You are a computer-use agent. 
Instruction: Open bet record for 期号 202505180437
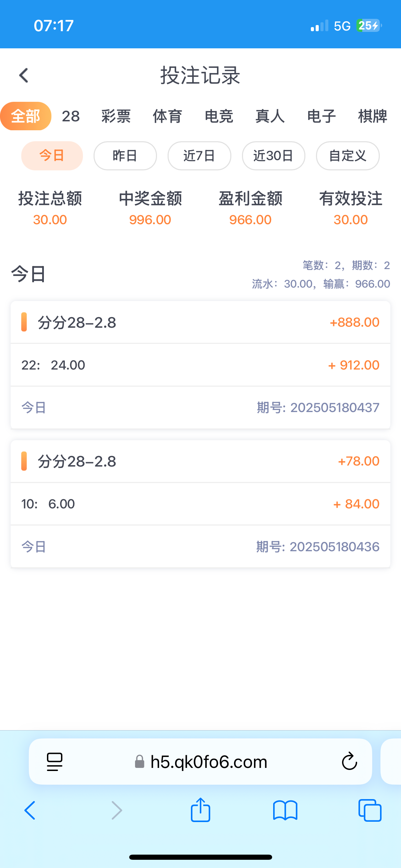(200, 365)
